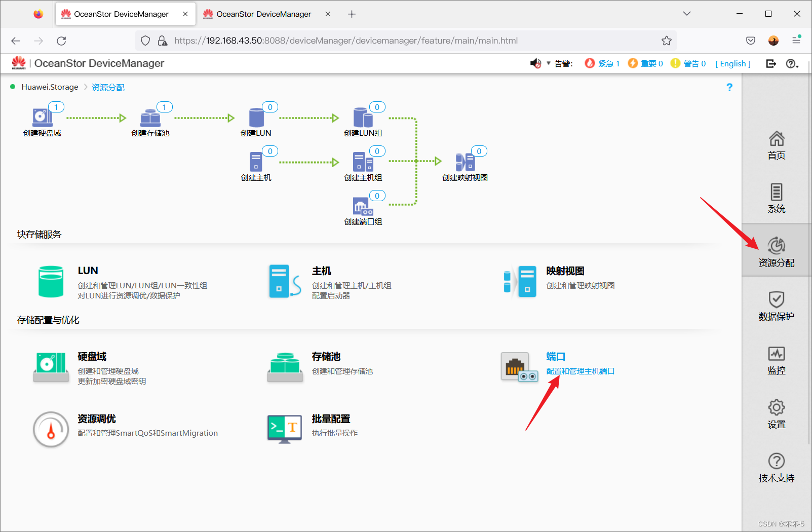The width and height of the screenshot is (812, 532).
Task: Click the major alarms 重要 0 indicator
Action: pos(645,63)
